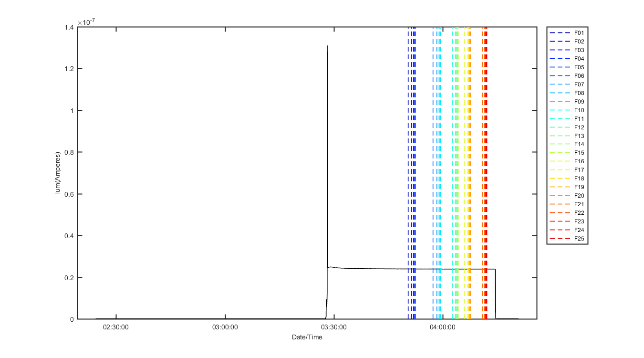Screen dimensions: 644x358
Task: Click the 03:00:00 x-axis tick label
Action: [225, 327]
